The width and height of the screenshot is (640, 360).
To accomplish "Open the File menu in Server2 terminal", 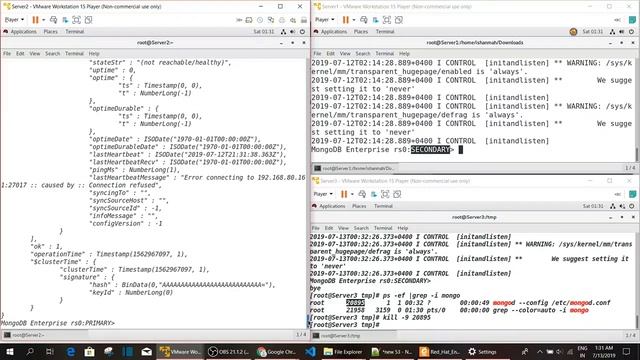I will point(7,53).
